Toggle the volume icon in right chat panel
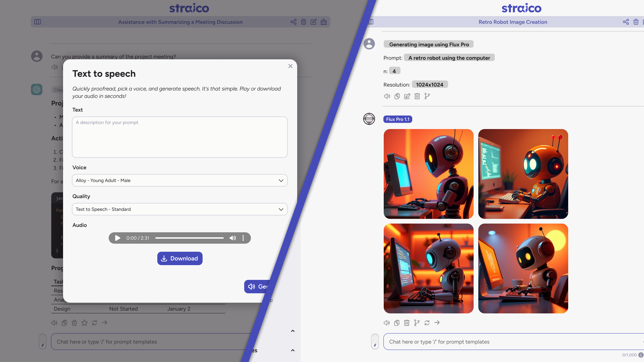 coord(387,323)
